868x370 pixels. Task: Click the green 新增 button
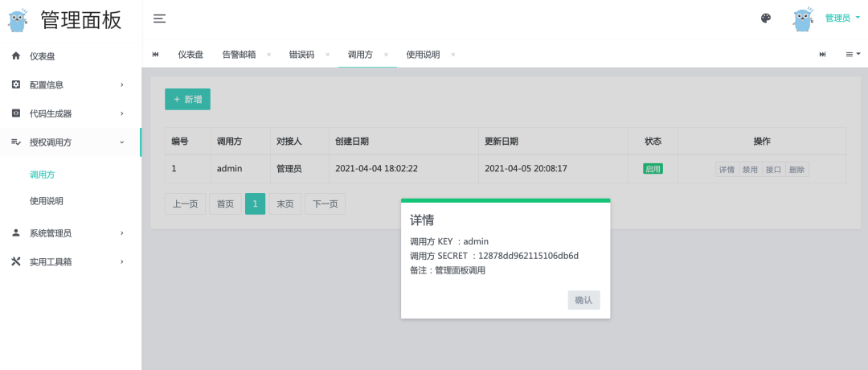[187, 99]
